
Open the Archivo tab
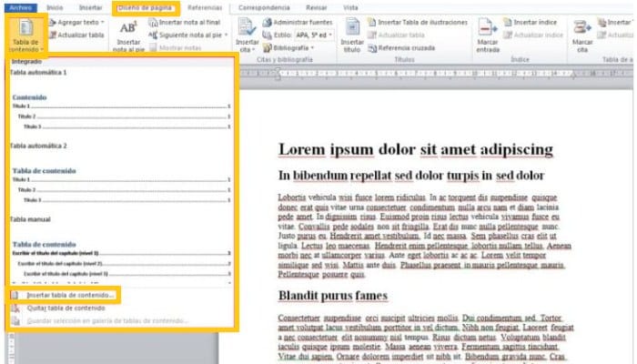click(21, 7)
